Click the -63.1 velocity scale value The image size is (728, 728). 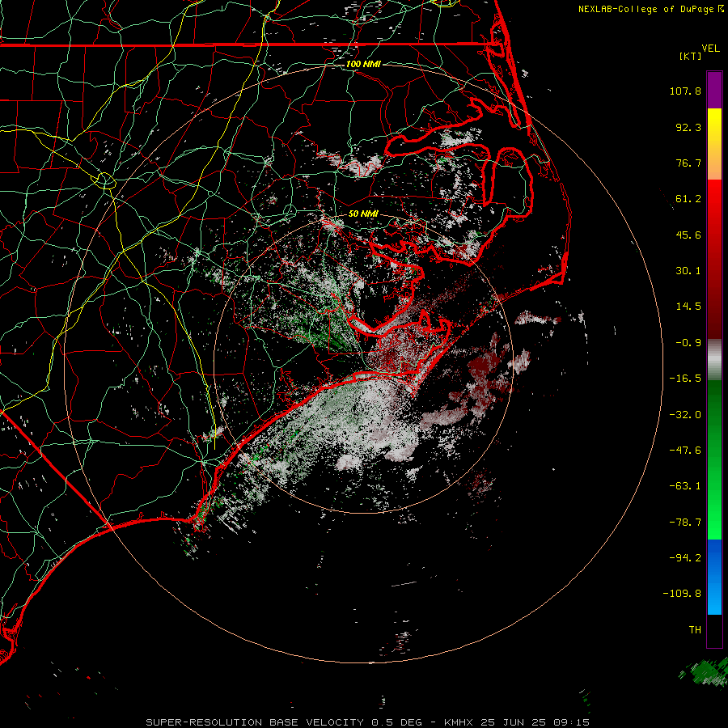pyautogui.click(x=685, y=486)
